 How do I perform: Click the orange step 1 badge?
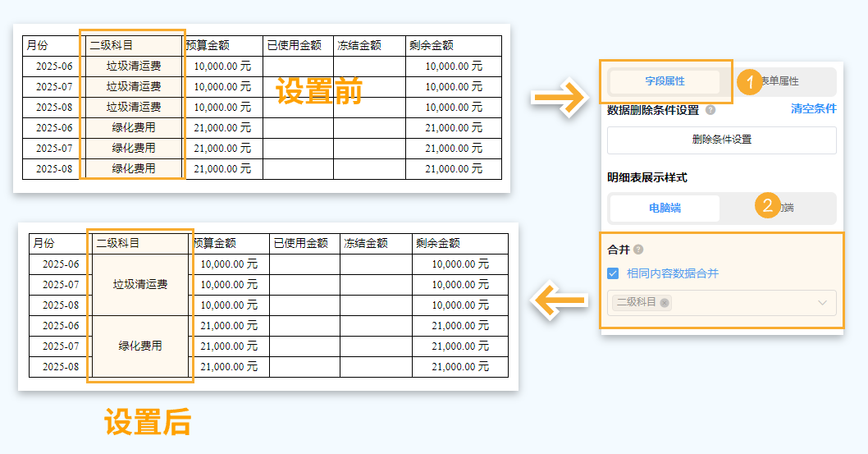click(749, 81)
